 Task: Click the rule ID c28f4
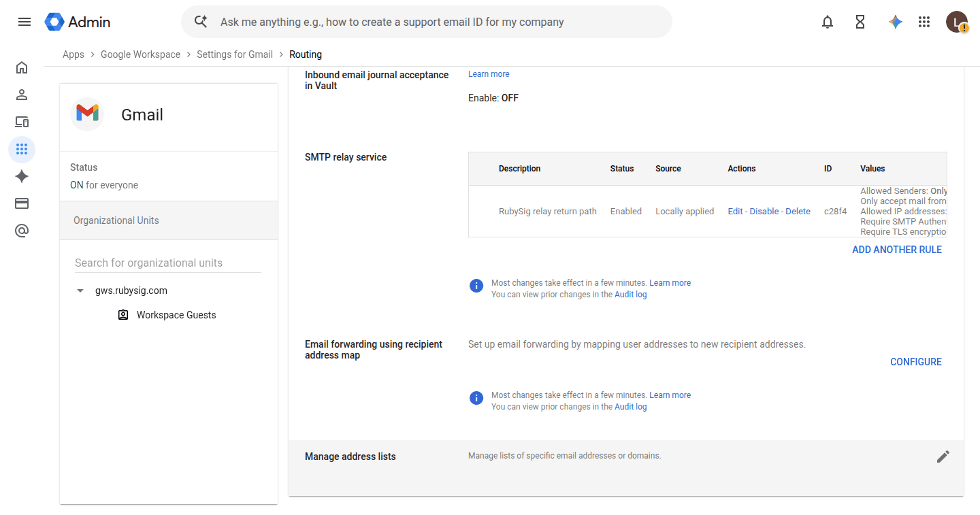coord(836,212)
